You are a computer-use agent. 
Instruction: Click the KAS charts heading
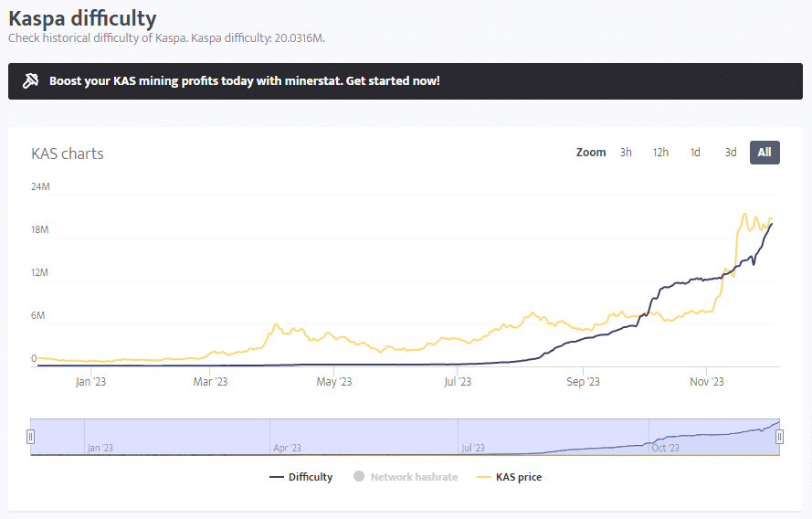68,154
